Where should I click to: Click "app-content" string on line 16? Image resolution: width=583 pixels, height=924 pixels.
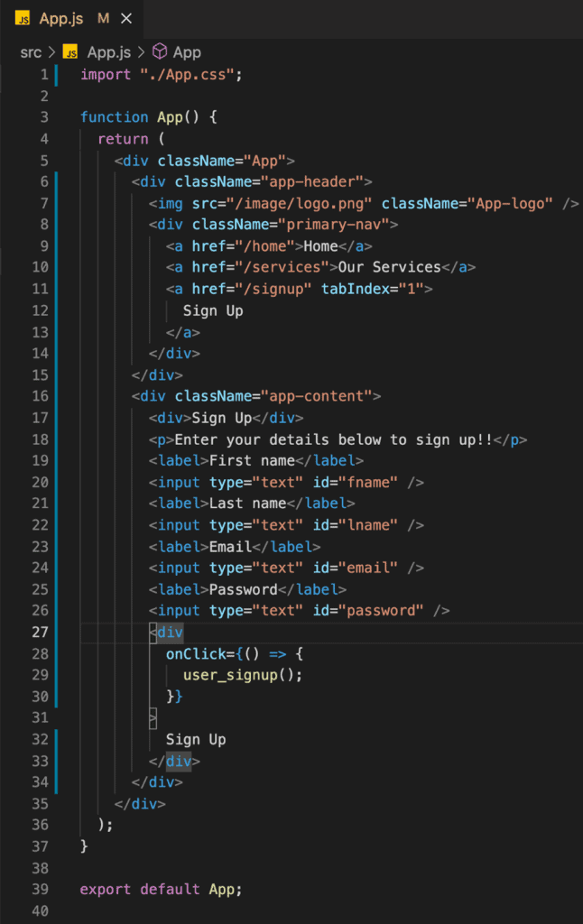click(316, 397)
